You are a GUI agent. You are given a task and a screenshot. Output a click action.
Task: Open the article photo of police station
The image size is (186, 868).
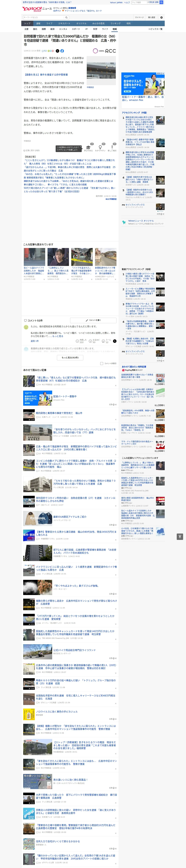(x=101, y=71)
